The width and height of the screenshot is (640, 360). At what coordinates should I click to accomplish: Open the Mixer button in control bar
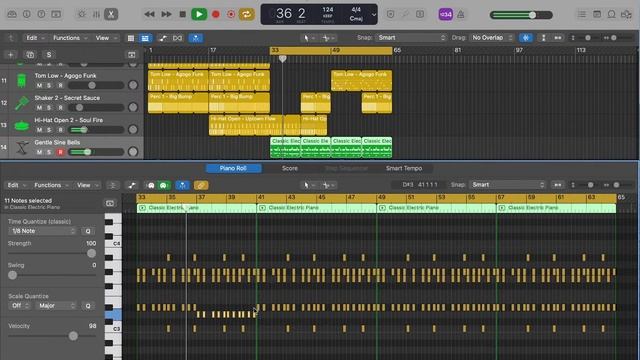click(x=96, y=14)
